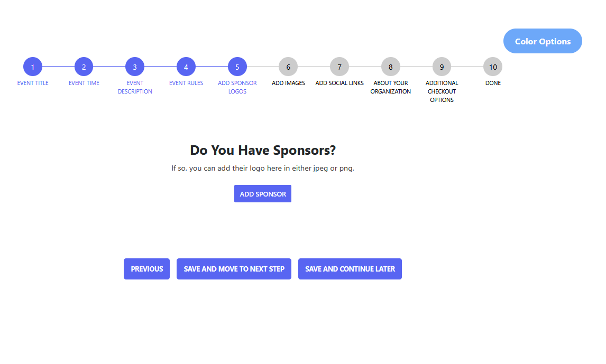
Task: Click the Event Rules step label
Action: [x=186, y=83]
